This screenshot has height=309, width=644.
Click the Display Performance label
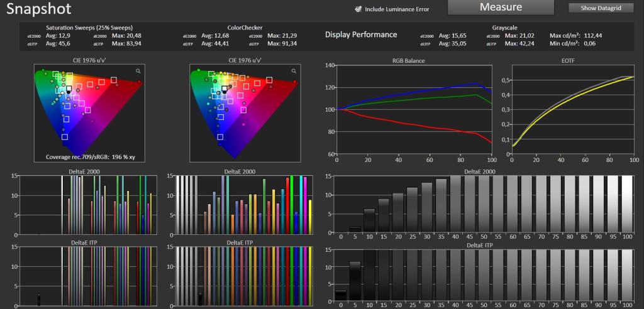click(x=361, y=35)
